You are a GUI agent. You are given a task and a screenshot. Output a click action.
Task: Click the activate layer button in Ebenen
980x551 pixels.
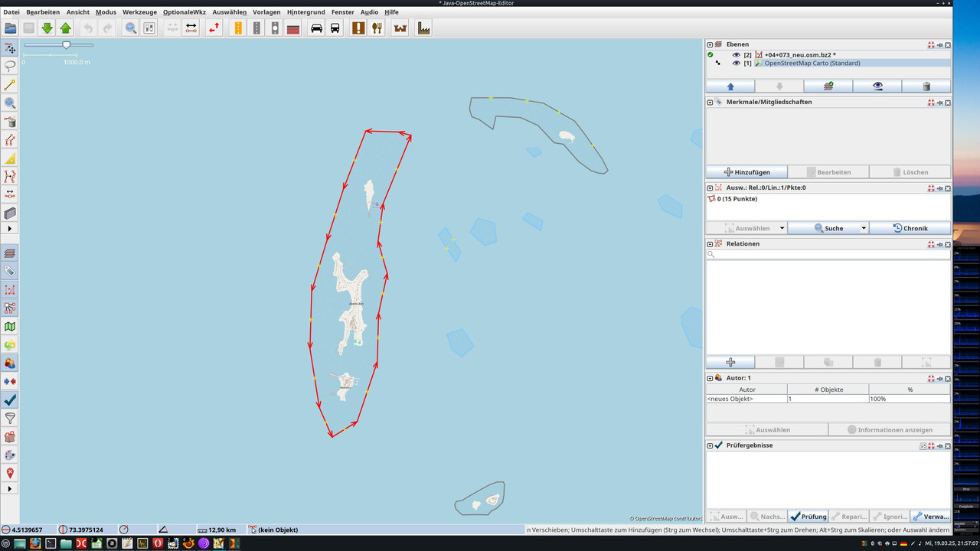point(828,86)
